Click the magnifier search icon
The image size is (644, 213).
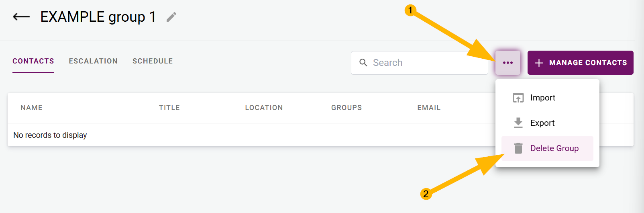click(x=363, y=63)
